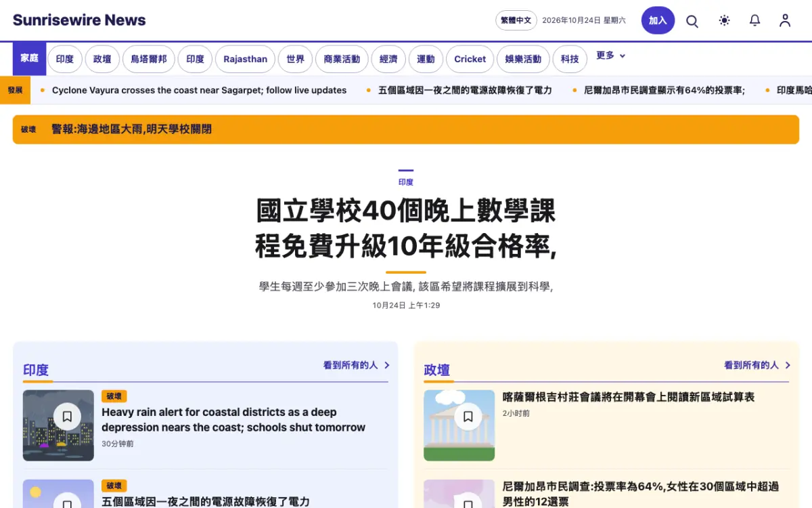Open Heavy rain alert for coastal districts article
Image resolution: width=812 pixels, height=508 pixels.
click(x=233, y=420)
